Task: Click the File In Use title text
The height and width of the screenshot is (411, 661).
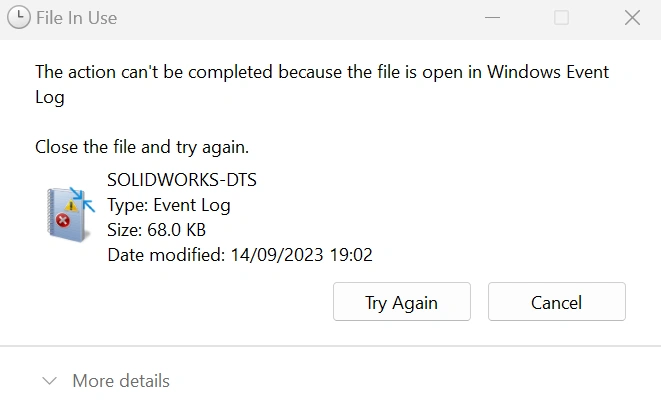Action: (x=76, y=18)
